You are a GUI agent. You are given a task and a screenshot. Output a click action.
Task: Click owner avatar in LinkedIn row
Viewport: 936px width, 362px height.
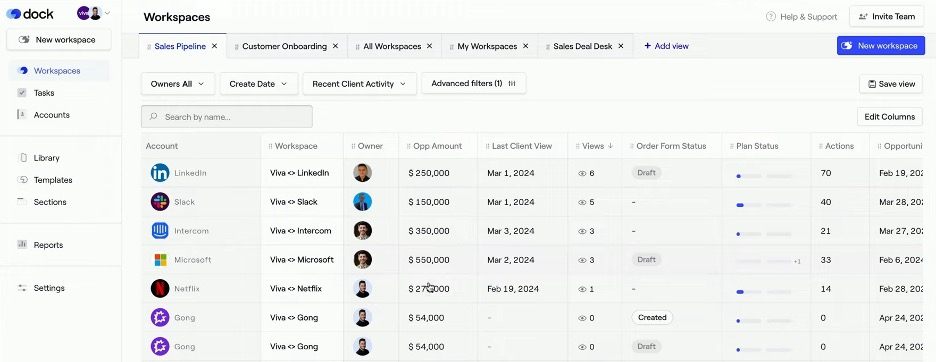click(362, 173)
